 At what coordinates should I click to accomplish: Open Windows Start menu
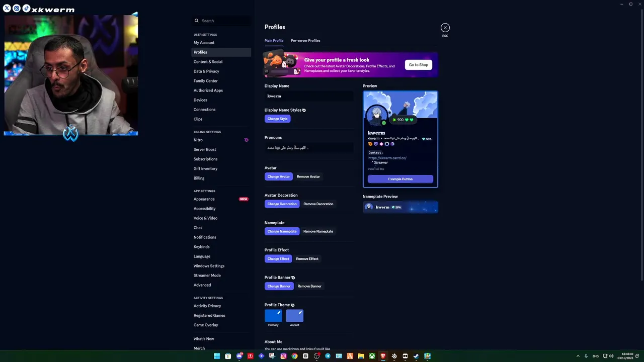click(217, 356)
